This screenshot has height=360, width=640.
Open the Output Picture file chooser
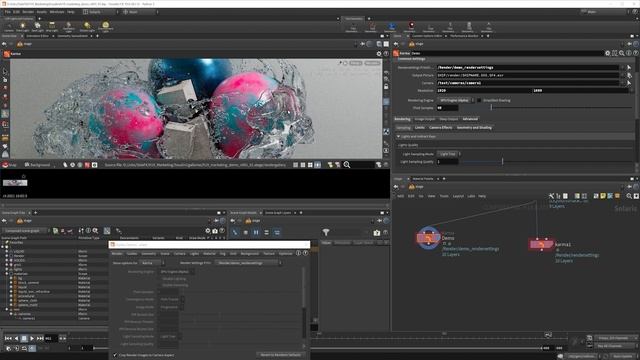(x=629, y=76)
